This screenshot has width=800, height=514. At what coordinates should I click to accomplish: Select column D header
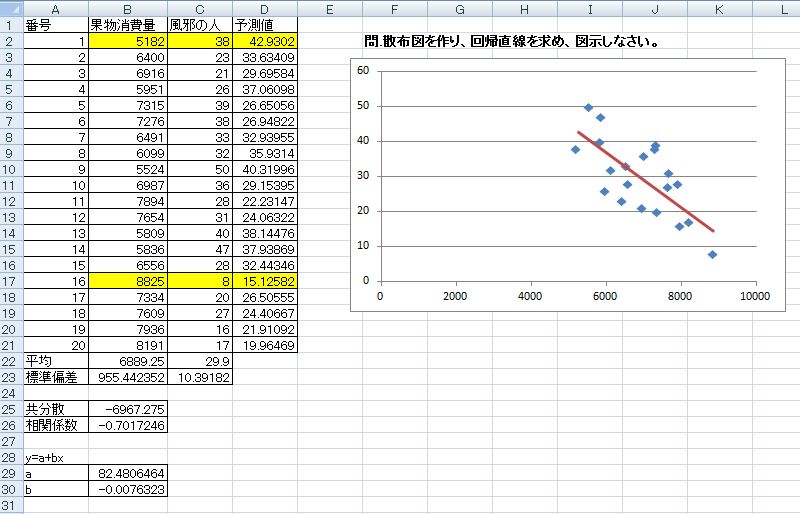pos(264,9)
